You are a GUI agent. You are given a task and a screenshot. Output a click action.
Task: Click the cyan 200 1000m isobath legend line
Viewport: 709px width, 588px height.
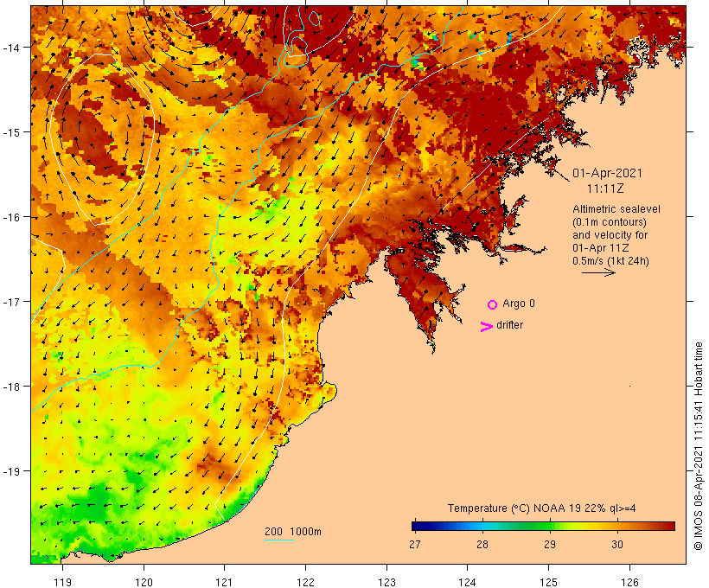(279, 540)
